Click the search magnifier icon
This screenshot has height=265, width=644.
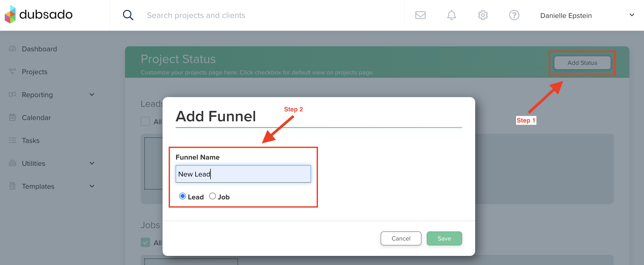pyautogui.click(x=128, y=15)
